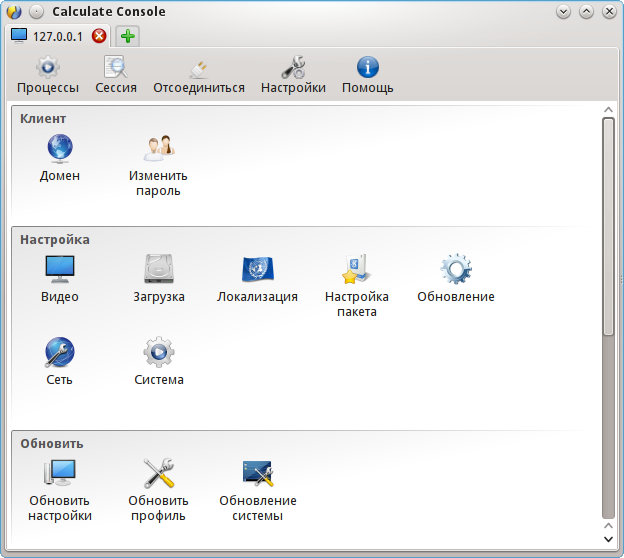
Task: Close the 127.0.0.1 connection tab
Action: pyautogui.click(x=99, y=36)
